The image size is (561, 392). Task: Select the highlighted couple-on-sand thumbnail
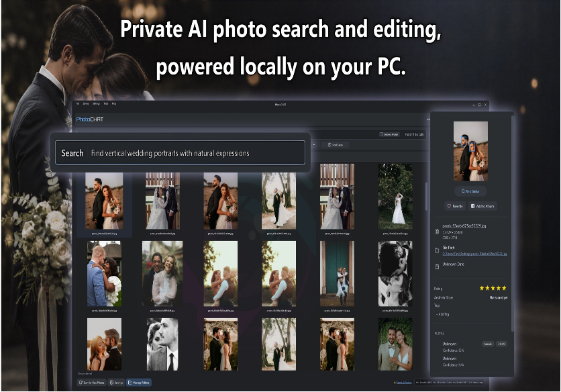[104, 201]
